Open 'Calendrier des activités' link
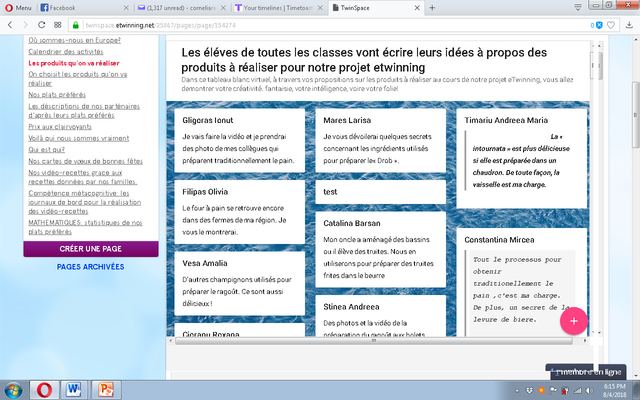 tap(66, 51)
